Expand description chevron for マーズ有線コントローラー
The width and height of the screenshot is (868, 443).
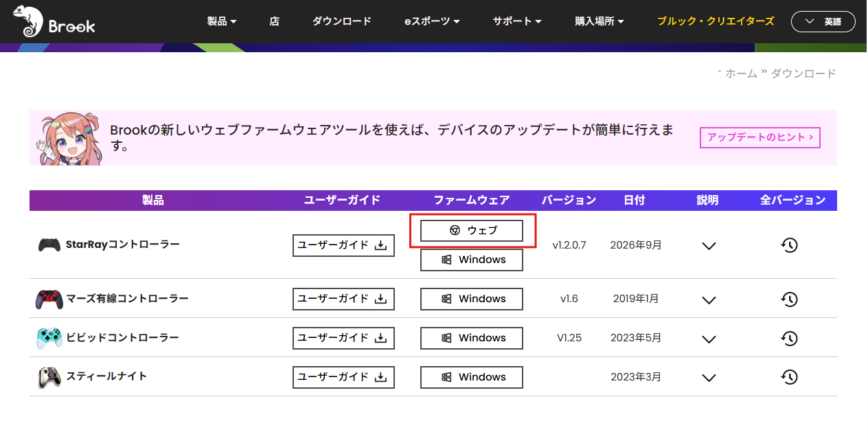(709, 299)
